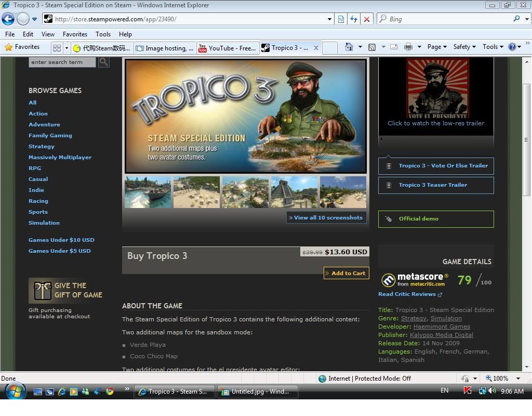The image size is (532, 416).
Task: Open the Favorites star panel button
Action: [22, 47]
